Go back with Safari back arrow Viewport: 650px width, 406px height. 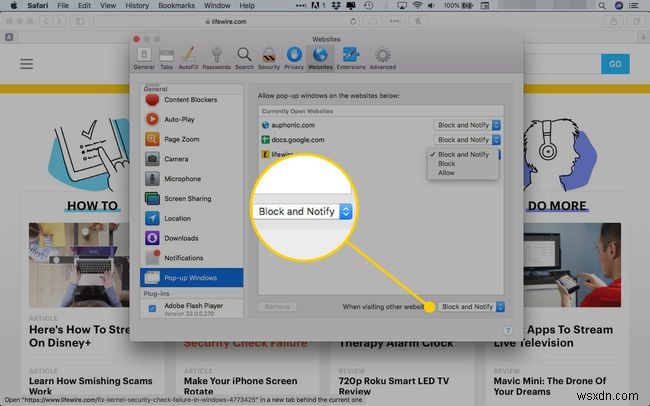46,21
